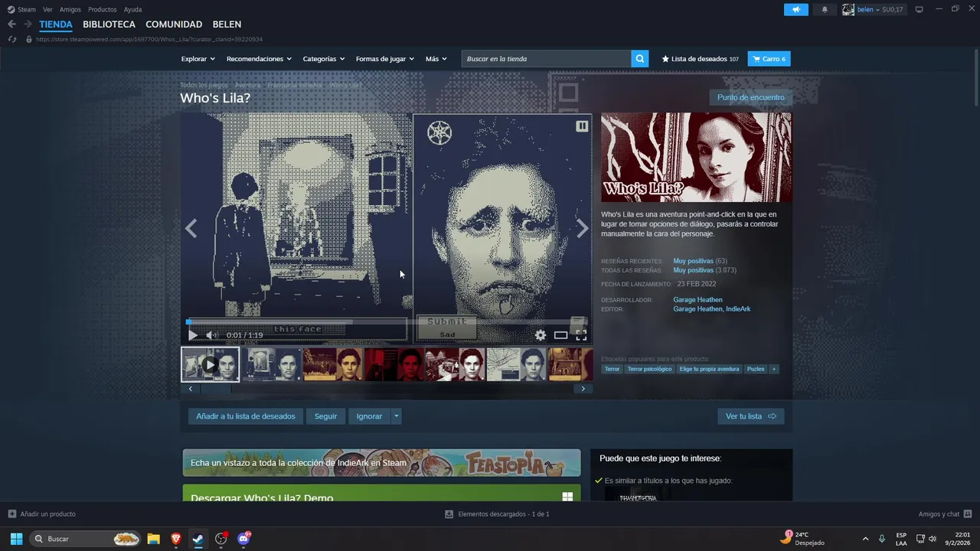The width and height of the screenshot is (980, 551).
Task: Open the Categorías dropdown menu
Action: tap(324, 59)
